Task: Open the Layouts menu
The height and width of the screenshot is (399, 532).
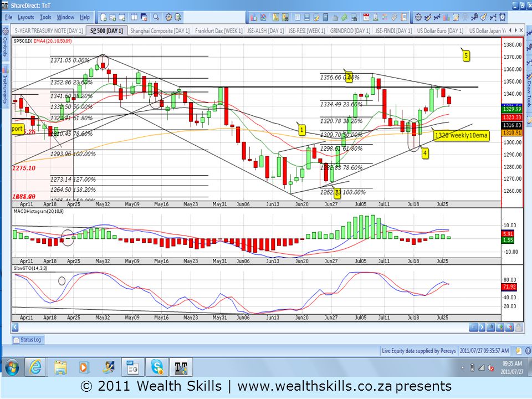Action: click(x=26, y=17)
